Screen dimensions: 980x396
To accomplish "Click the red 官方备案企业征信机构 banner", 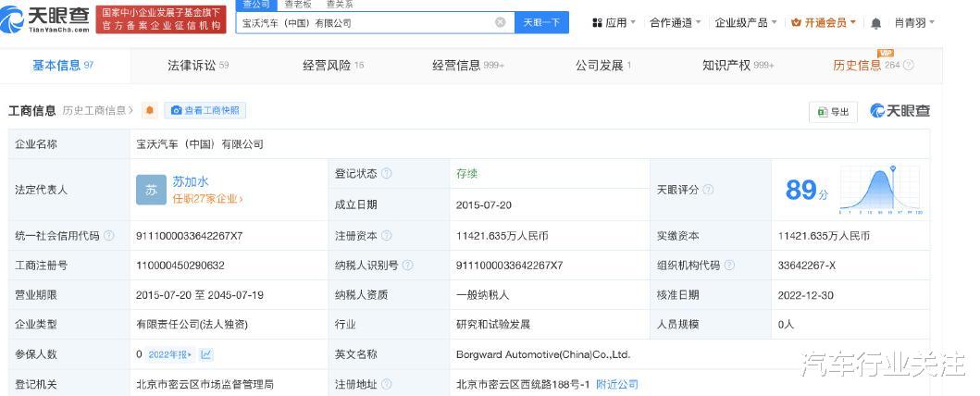I will (161, 19).
